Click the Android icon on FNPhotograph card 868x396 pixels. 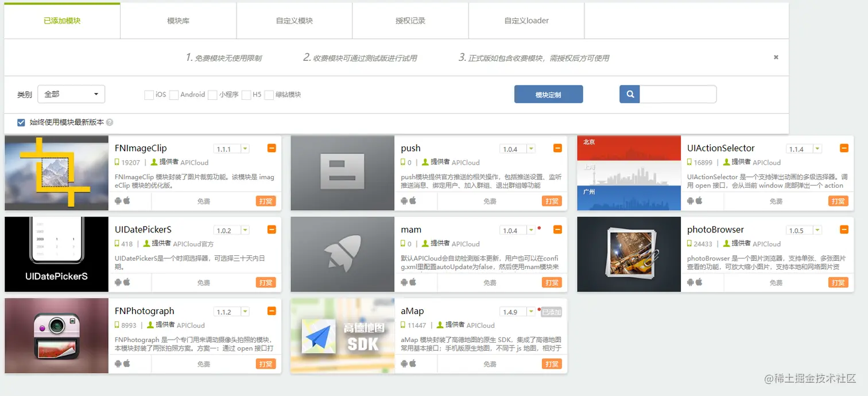pos(118,364)
